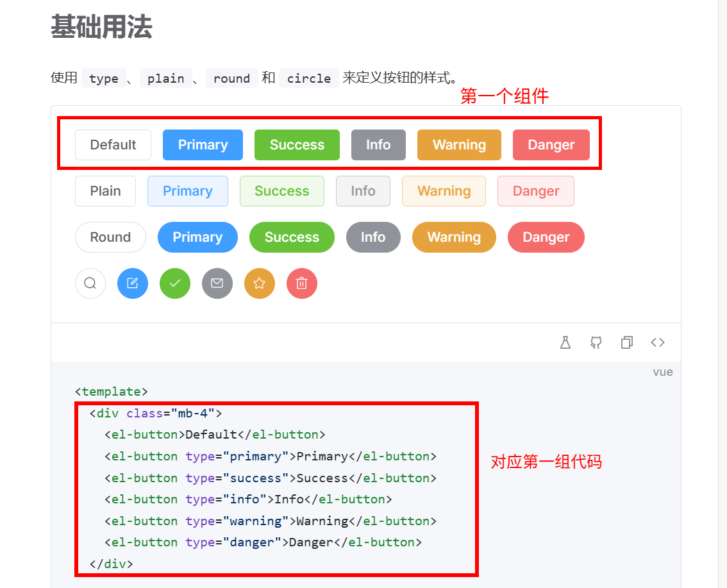Screen dimensions: 727x588
Task: Click the circular search icon button
Action: (90, 283)
